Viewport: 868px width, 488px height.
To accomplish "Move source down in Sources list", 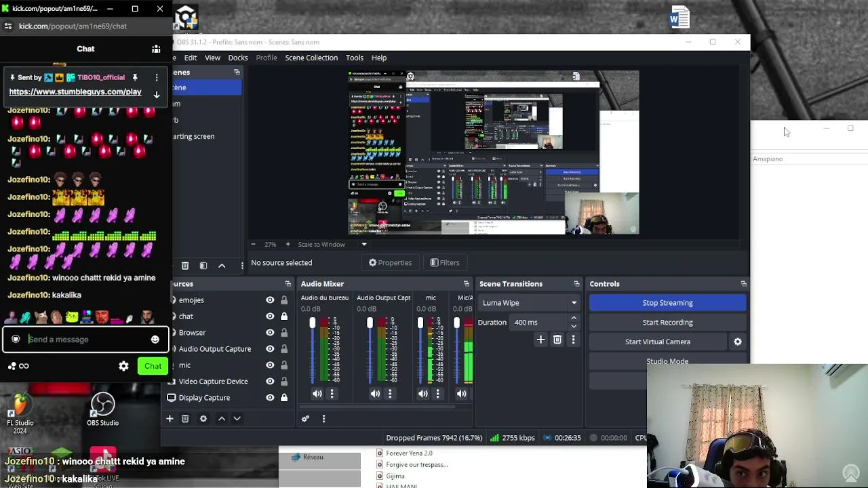I will coord(237,419).
